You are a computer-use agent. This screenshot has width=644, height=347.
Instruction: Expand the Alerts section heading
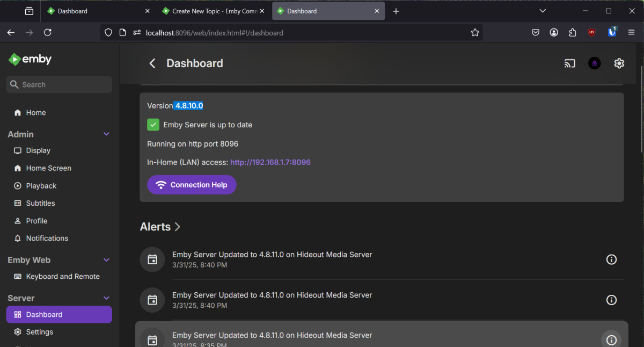coord(160,227)
